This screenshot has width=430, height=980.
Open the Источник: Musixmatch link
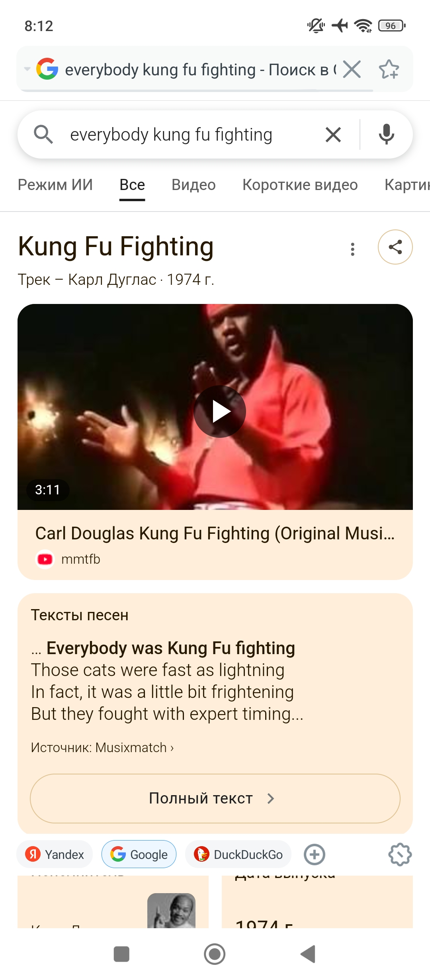(102, 748)
